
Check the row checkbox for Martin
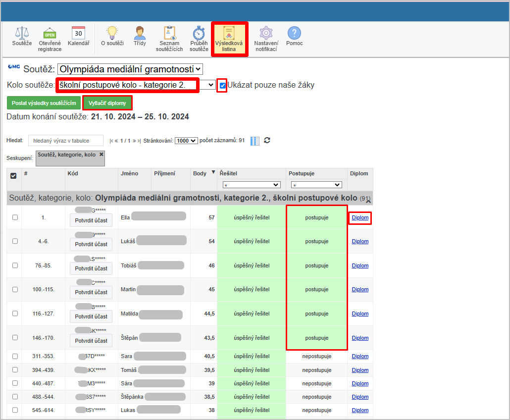pos(15,289)
